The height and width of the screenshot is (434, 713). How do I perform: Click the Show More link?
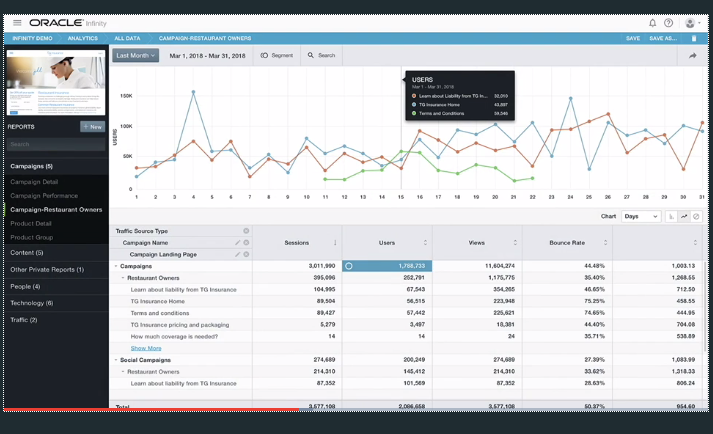coord(145,348)
